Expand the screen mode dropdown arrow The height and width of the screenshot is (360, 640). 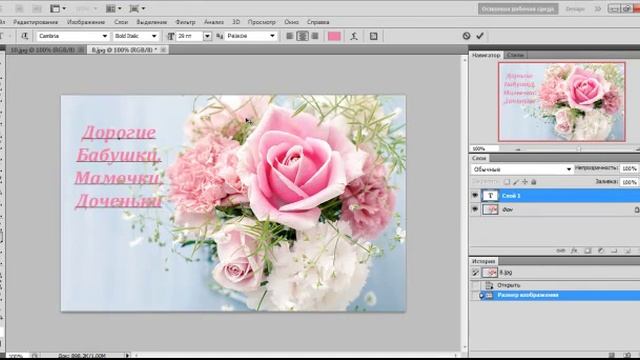click(x=143, y=8)
